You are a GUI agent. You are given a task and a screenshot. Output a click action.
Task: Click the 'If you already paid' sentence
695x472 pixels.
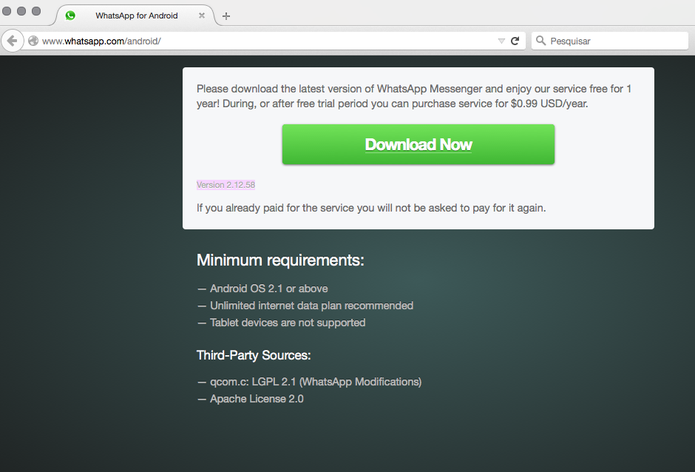pyautogui.click(x=371, y=208)
